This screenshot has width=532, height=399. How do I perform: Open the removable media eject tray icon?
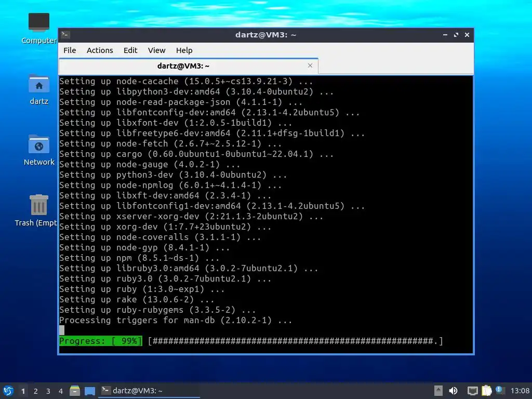click(438, 391)
